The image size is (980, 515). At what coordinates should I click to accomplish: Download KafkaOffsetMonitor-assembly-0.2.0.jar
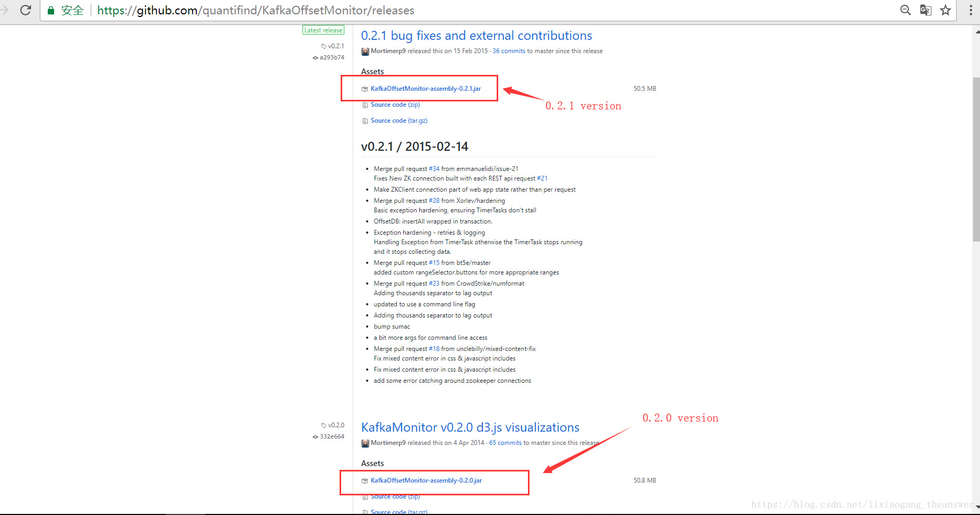(426, 480)
